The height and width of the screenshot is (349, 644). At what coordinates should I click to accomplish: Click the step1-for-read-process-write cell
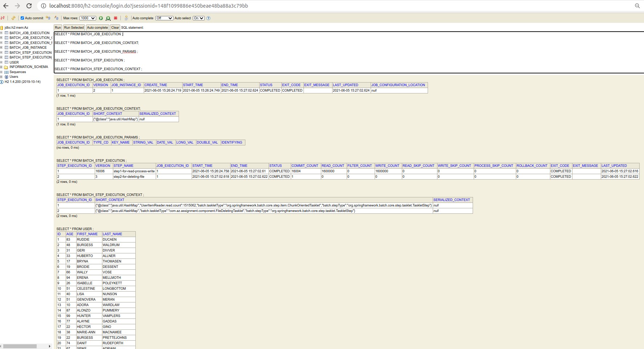coord(134,171)
